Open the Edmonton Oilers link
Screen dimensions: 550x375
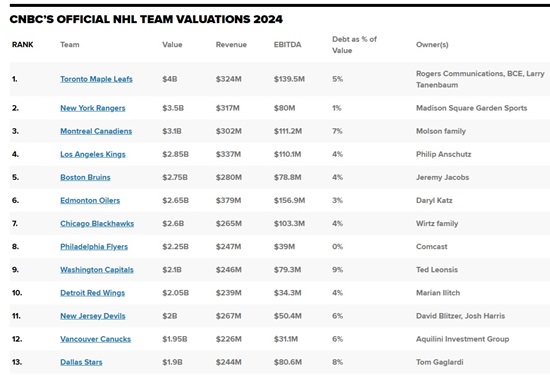pos(90,201)
